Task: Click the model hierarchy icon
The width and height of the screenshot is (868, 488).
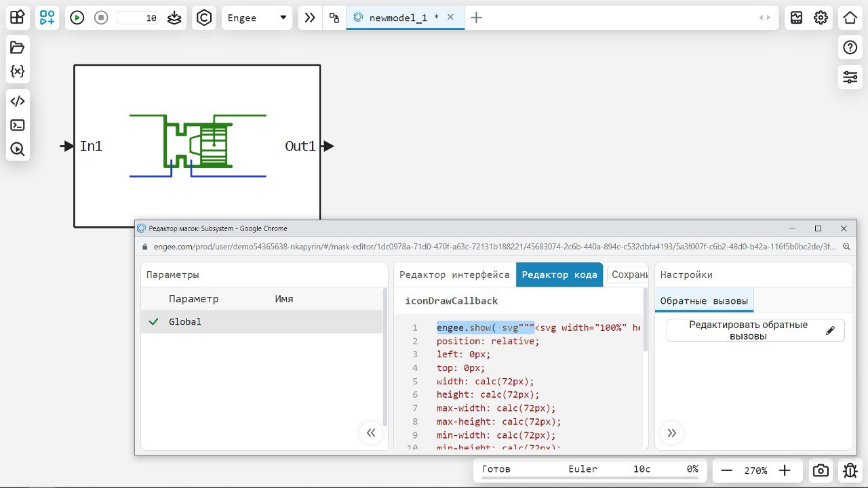Action: 334,18
